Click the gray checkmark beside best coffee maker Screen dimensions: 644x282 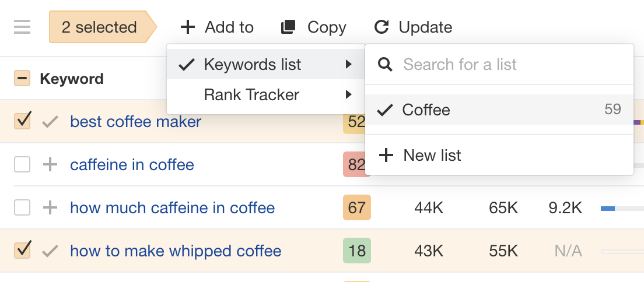tap(51, 122)
